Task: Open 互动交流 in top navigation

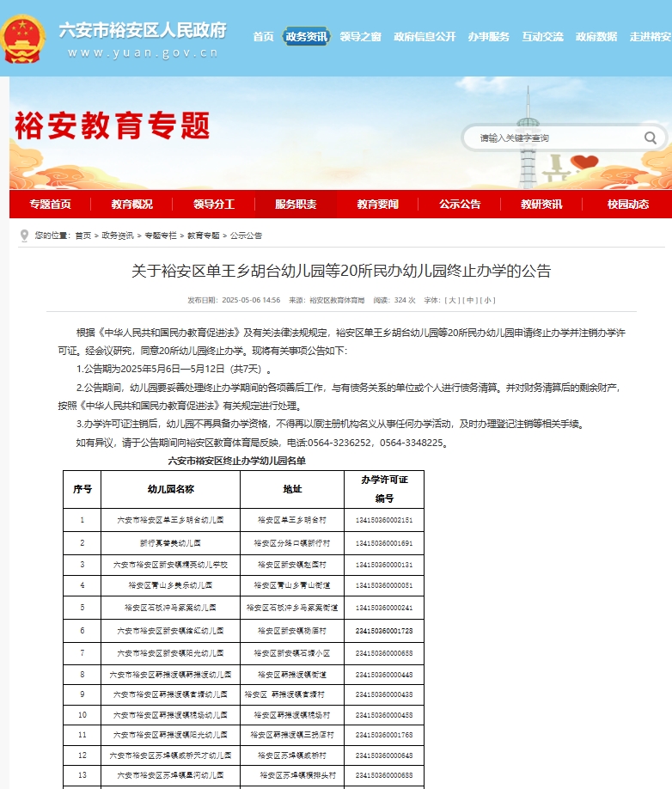Action: 542,36
